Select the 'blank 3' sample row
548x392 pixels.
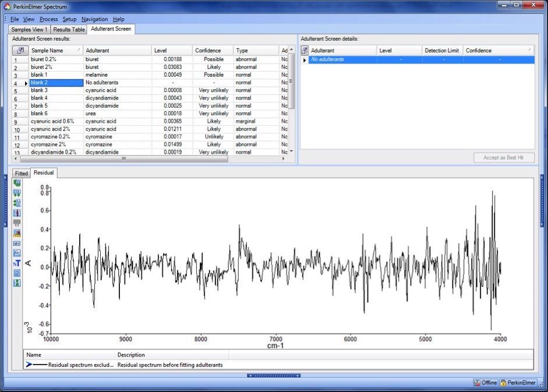(x=150, y=90)
